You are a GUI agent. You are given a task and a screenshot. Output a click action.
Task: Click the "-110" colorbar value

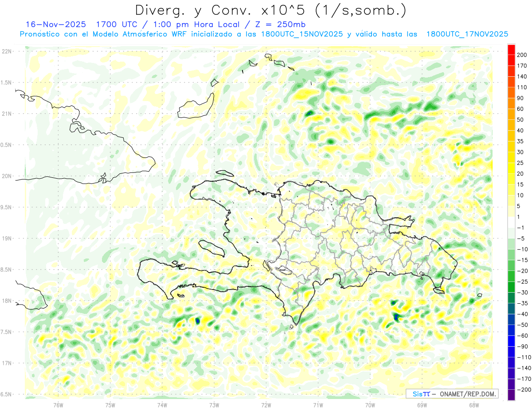point(524,357)
